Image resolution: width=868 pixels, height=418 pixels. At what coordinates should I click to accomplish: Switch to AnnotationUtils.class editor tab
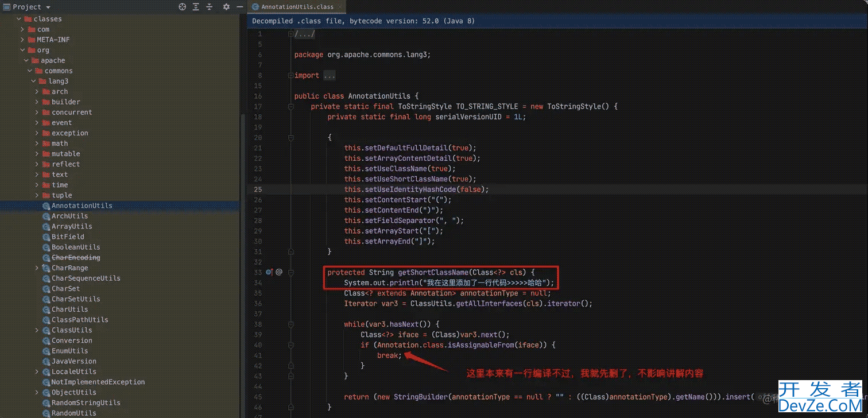[297, 7]
